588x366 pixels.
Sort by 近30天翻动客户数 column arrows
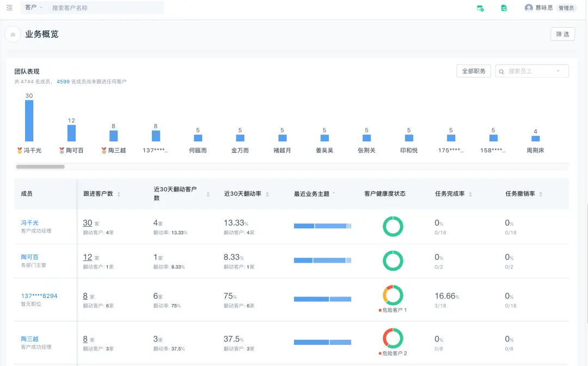(x=208, y=194)
